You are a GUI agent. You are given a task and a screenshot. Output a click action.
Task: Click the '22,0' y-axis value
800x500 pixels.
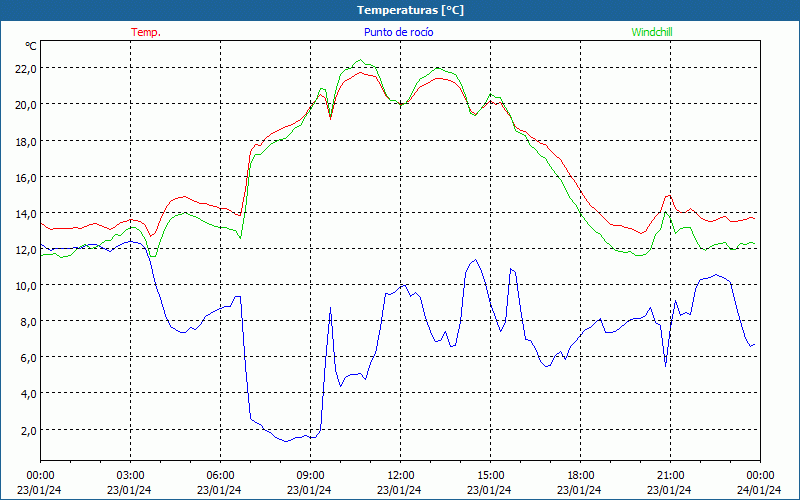pos(26,69)
